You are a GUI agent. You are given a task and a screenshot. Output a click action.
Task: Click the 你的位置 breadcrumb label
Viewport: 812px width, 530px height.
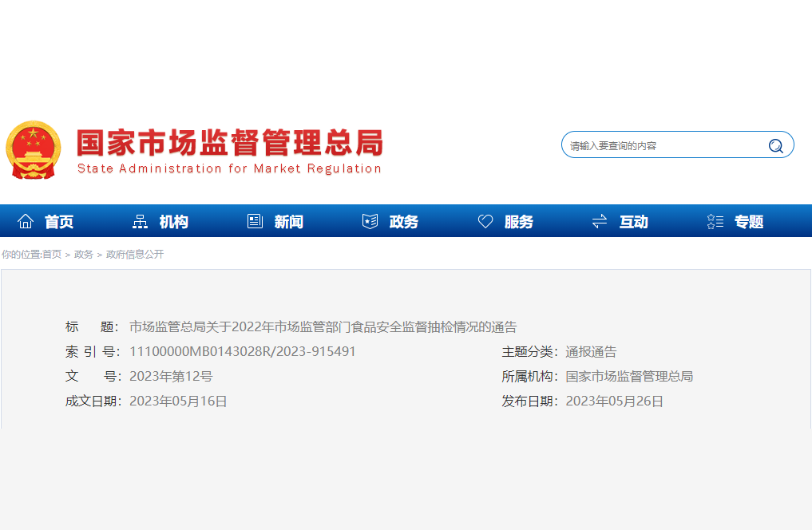(x=21, y=254)
